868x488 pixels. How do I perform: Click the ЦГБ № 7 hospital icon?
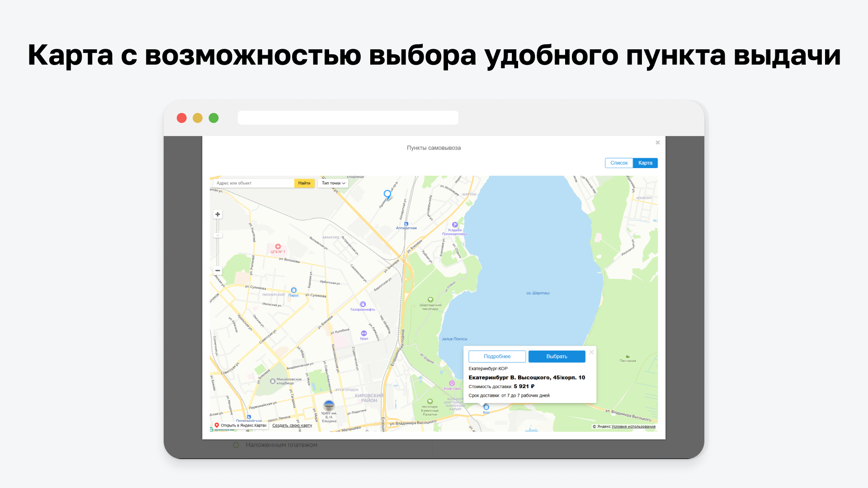[x=278, y=247]
